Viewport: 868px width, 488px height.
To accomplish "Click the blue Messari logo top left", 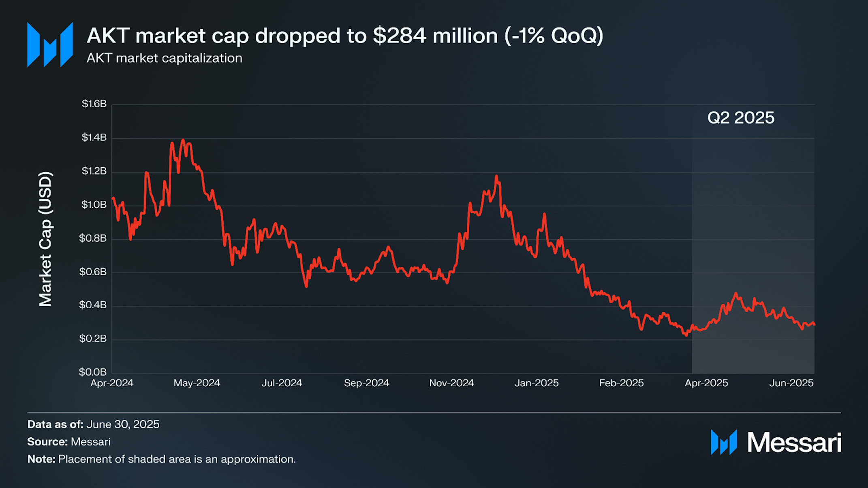I will click(x=50, y=45).
